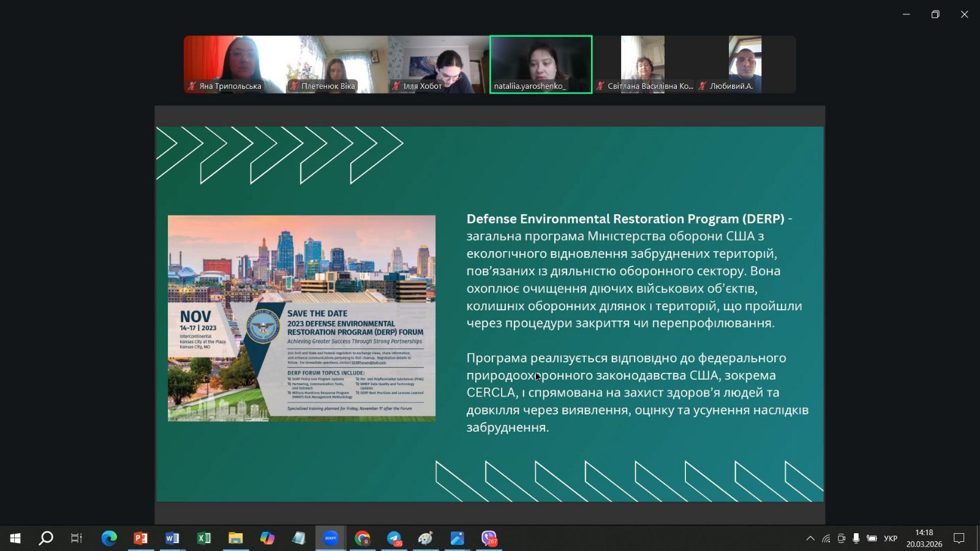Open Microsoft Word from the taskbar
980x551 pixels.
(172, 538)
